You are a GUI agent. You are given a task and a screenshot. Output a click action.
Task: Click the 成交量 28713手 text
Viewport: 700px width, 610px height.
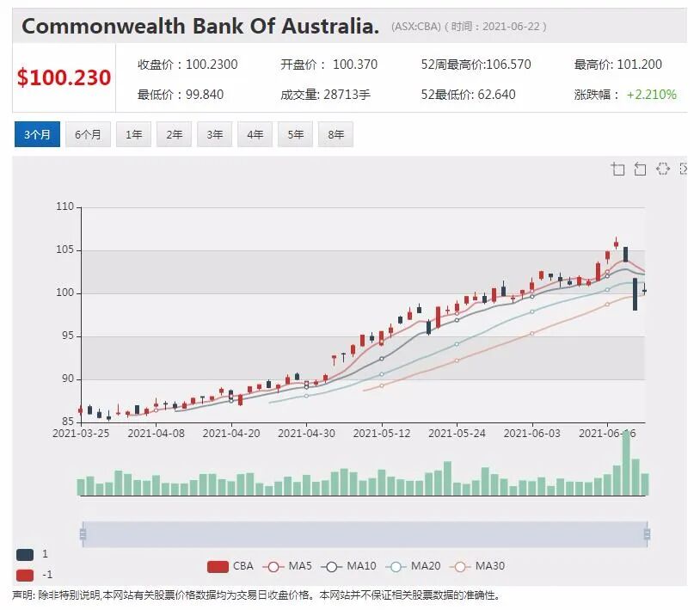click(325, 95)
